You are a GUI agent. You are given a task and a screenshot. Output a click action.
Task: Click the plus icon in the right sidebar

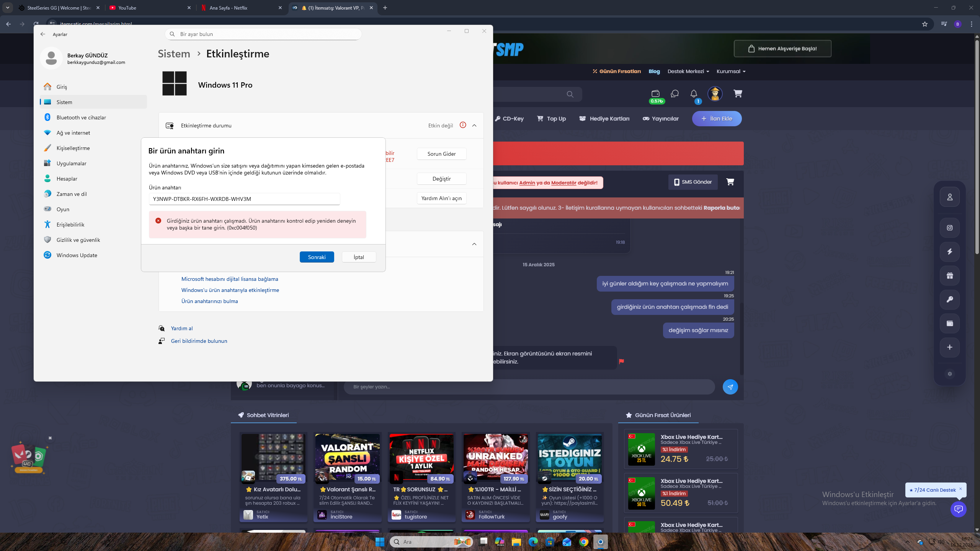tap(950, 347)
